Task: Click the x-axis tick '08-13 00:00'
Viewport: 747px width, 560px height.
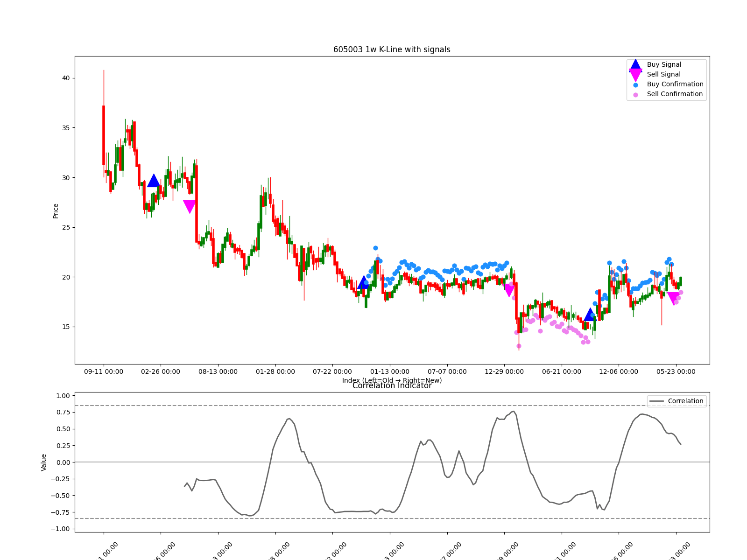Action: tap(218, 372)
